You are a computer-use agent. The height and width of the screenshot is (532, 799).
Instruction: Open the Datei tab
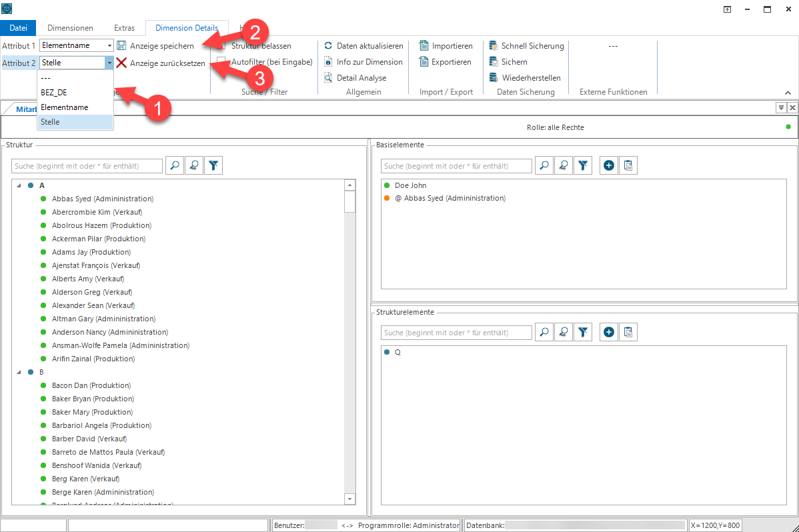point(19,28)
